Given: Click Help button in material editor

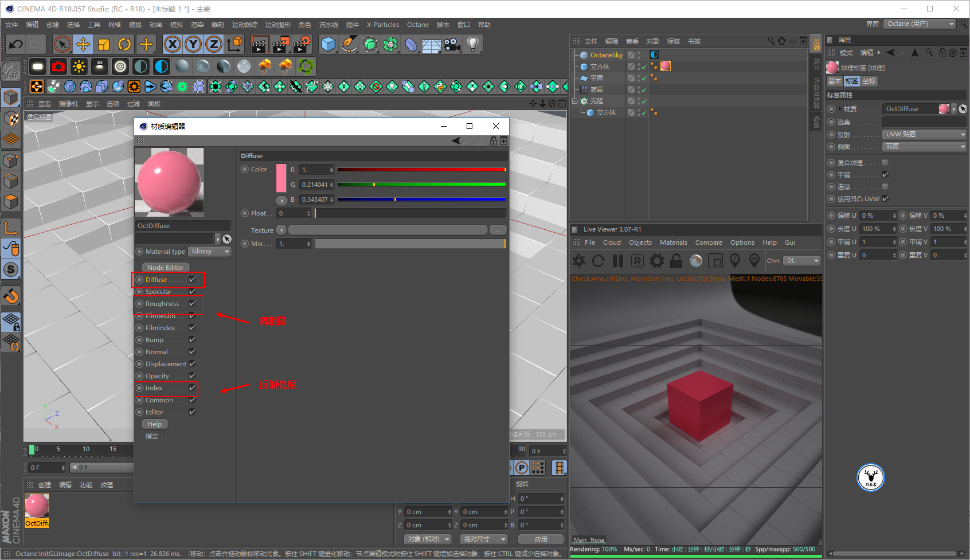Looking at the screenshot, I should tap(155, 424).
